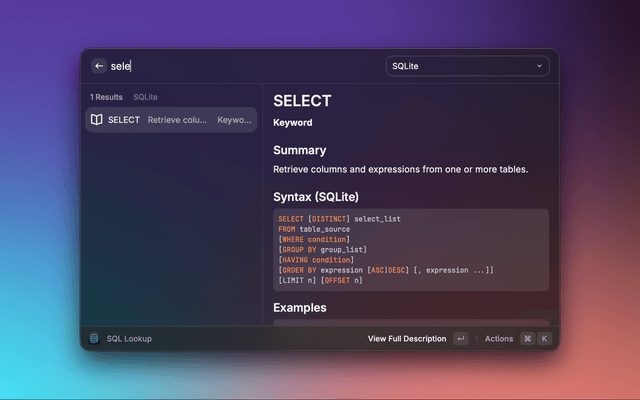The height and width of the screenshot is (400, 640).
Task: Click the Command key symbol icon
Action: pyautogui.click(x=527, y=339)
